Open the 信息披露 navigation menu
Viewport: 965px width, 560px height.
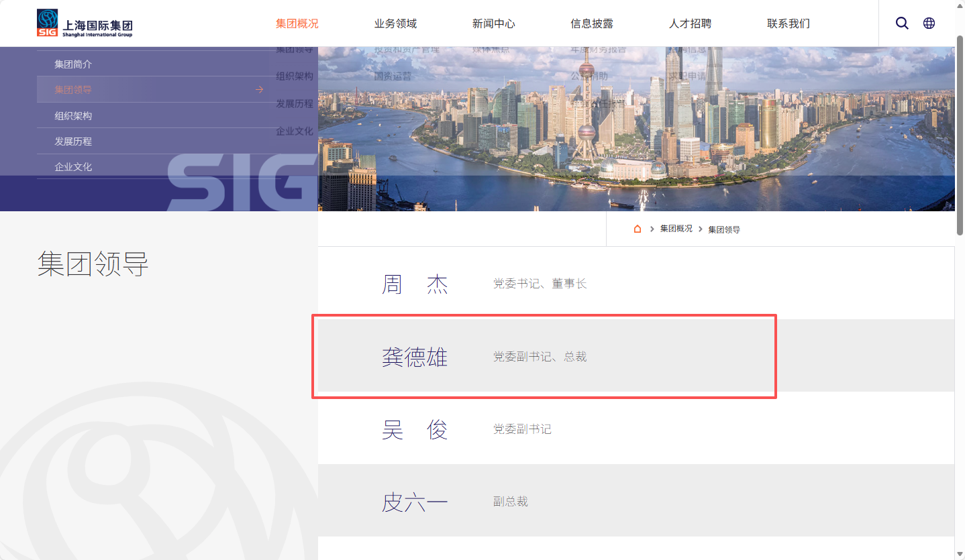pos(592,23)
